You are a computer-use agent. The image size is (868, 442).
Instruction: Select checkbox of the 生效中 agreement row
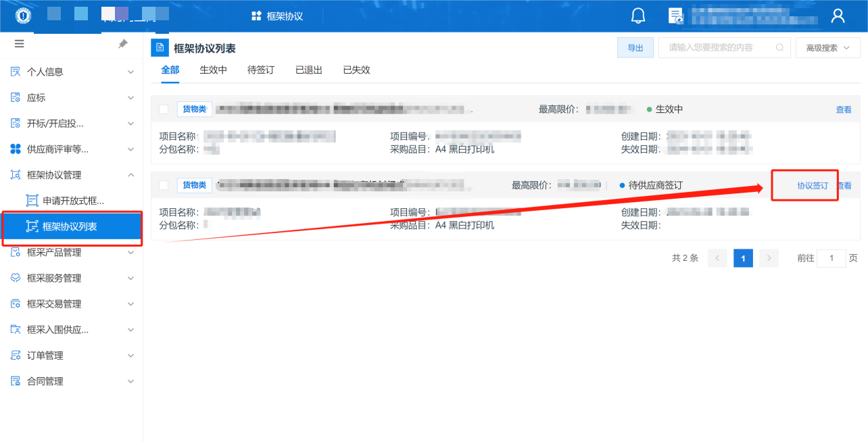pyautogui.click(x=164, y=109)
